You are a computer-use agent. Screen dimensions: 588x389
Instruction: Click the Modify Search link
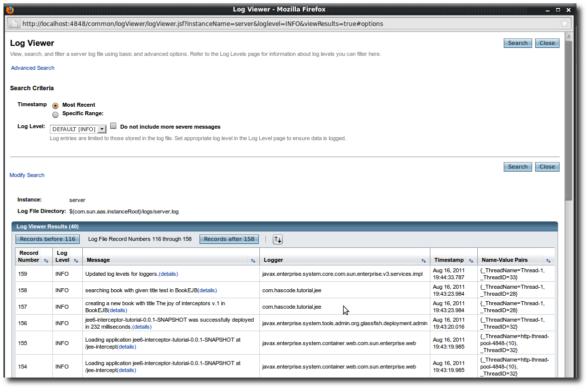[26, 175]
